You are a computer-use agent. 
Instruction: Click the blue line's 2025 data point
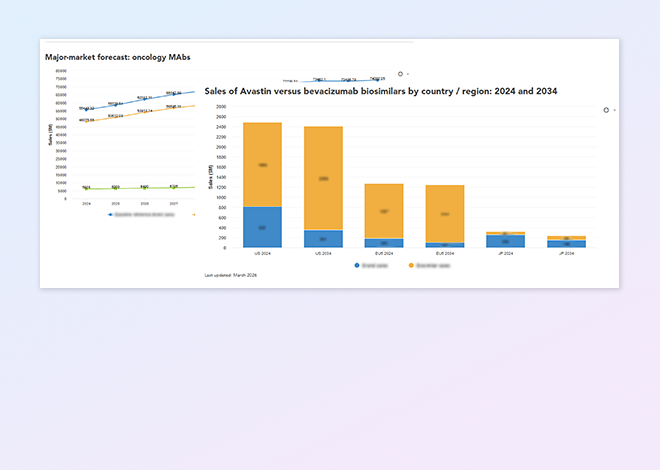116,105
